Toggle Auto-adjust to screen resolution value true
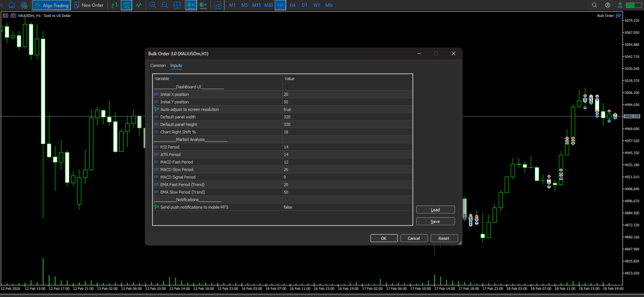Image resolution: width=644 pixels, height=297 pixels. [347, 109]
